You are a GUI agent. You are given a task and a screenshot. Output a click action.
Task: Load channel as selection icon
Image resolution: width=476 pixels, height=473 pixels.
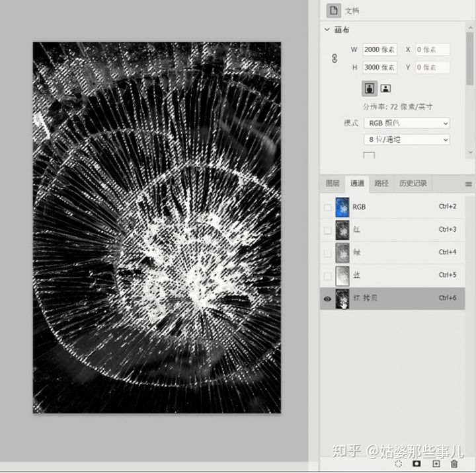(399, 464)
